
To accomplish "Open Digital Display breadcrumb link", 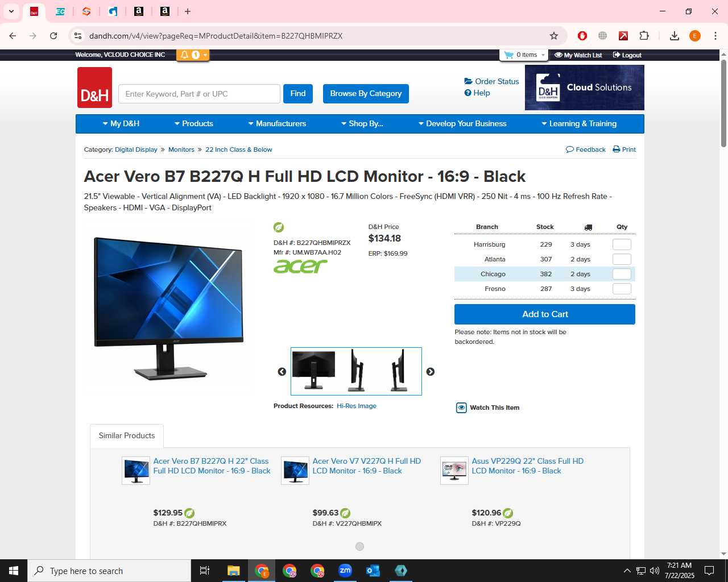I will pos(136,149).
